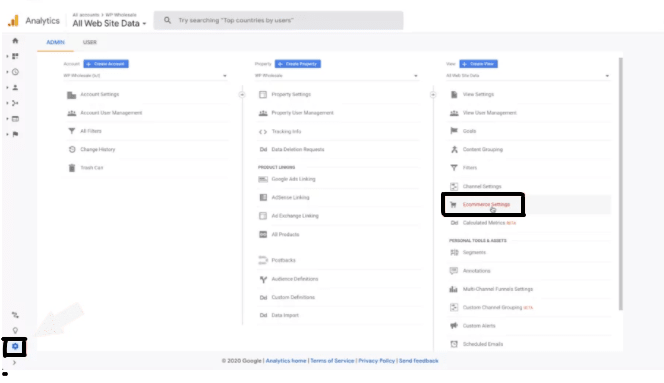This screenshot has height=383, width=664.
Task: Open Tracking Info
Action: pyautogui.click(x=286, y=132)
